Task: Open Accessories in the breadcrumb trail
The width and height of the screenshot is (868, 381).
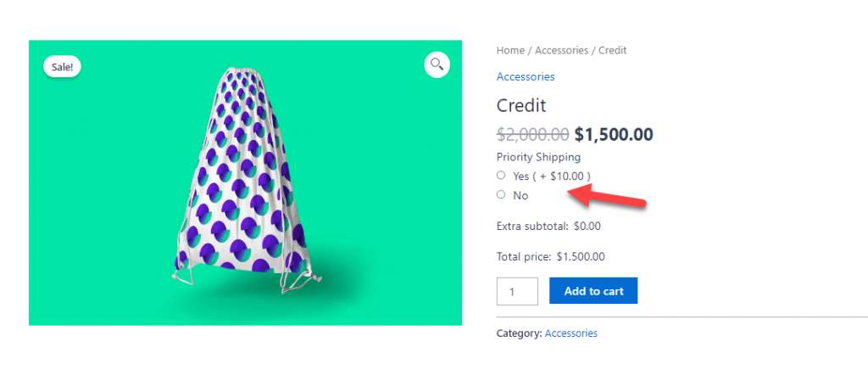Action: pos(561,50)
